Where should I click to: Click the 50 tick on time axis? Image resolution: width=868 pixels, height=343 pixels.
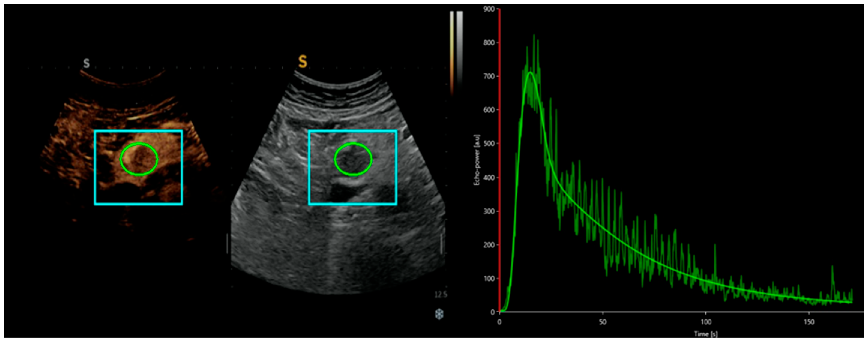(603, 322)
